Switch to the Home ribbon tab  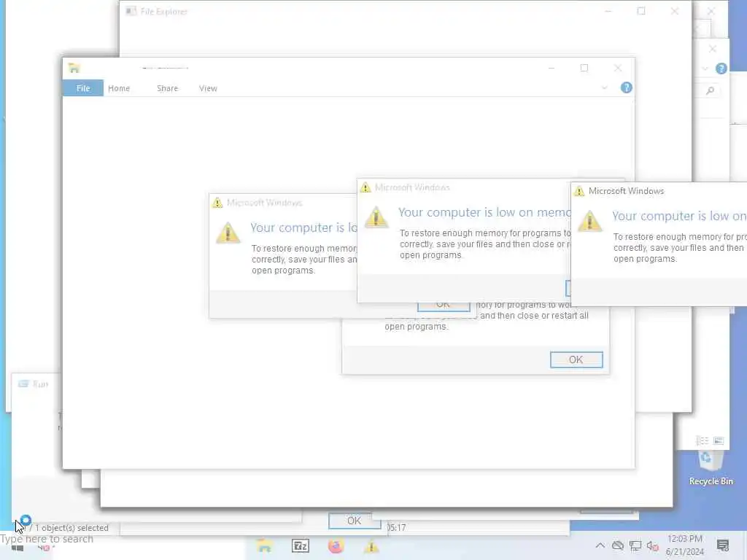click(119, 88)
